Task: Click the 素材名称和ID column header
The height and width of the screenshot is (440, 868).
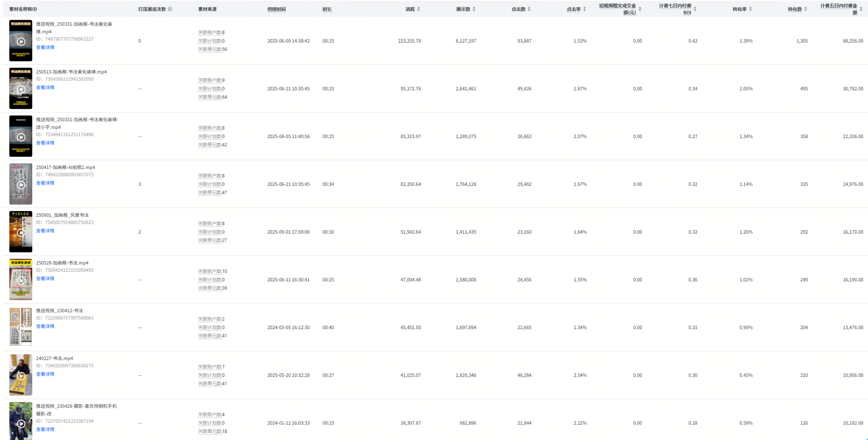Action: click(x=23, y=9)
